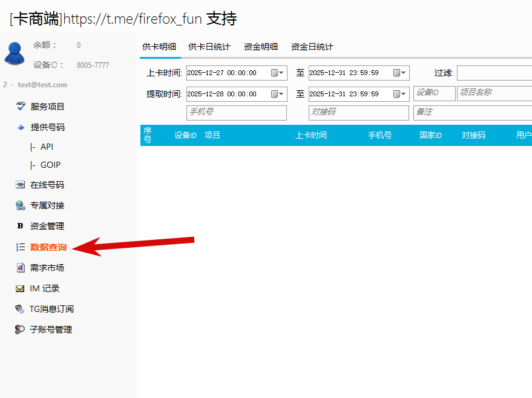Screen dimensions: 532x398
Task: Focus the 过滤 filter input
Action: [494, 73]
